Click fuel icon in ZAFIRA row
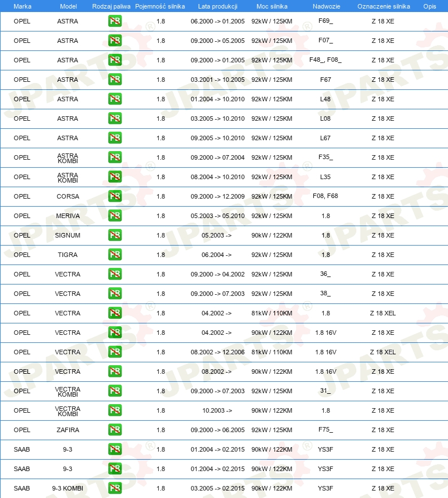The height and width of the screenshot is (498, 448). [x=115, y=430]
